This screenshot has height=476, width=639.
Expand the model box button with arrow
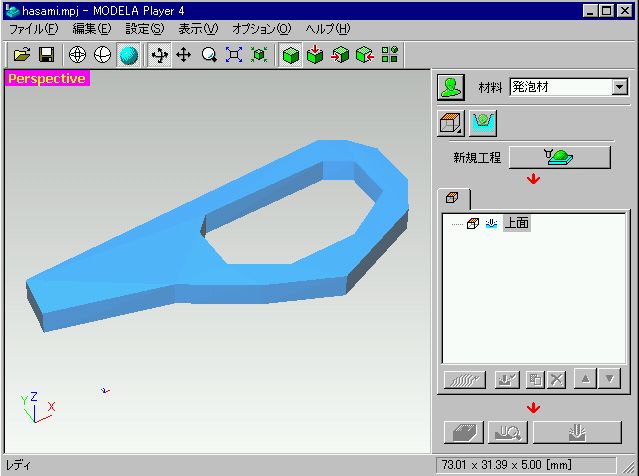449,123
